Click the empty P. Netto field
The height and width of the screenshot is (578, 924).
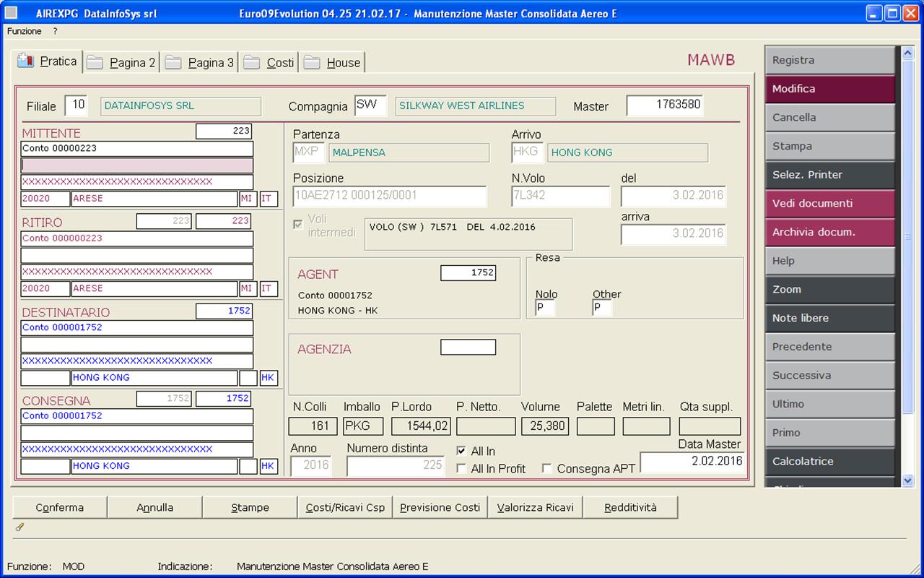(486, 426)
